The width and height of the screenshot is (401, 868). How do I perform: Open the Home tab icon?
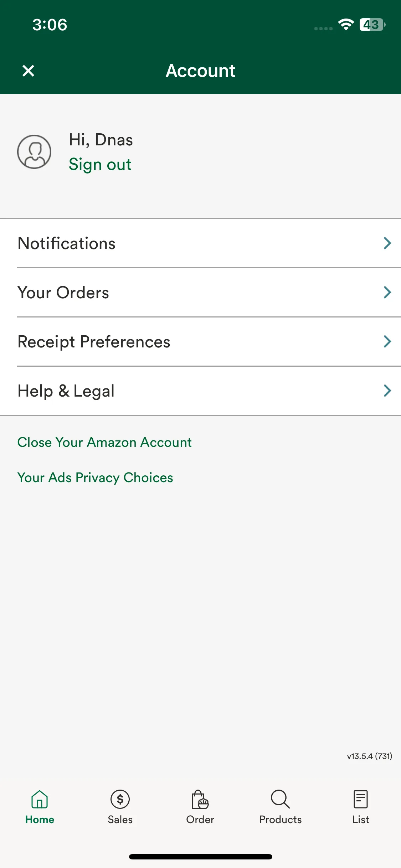[40, 799]
